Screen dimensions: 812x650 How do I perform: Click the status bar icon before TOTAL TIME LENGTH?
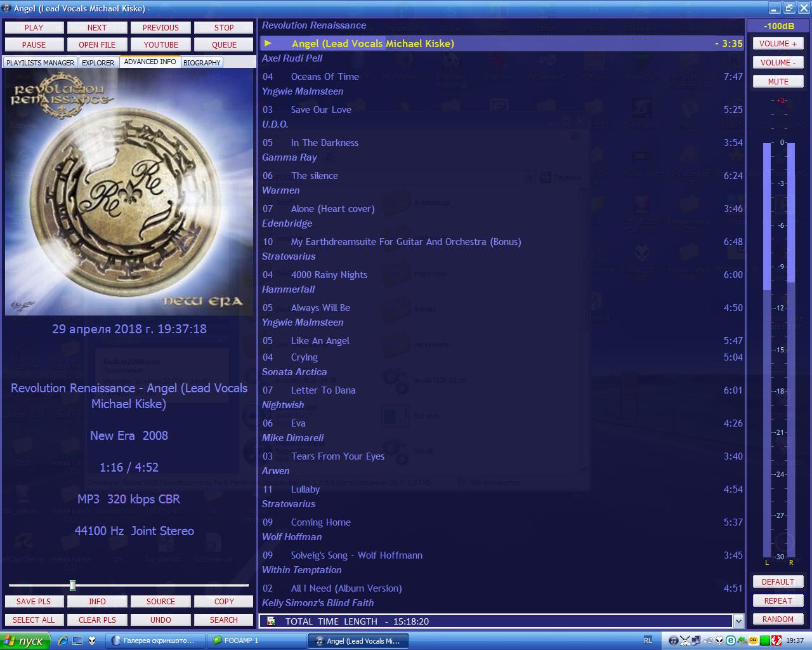[x=271, y=621]
